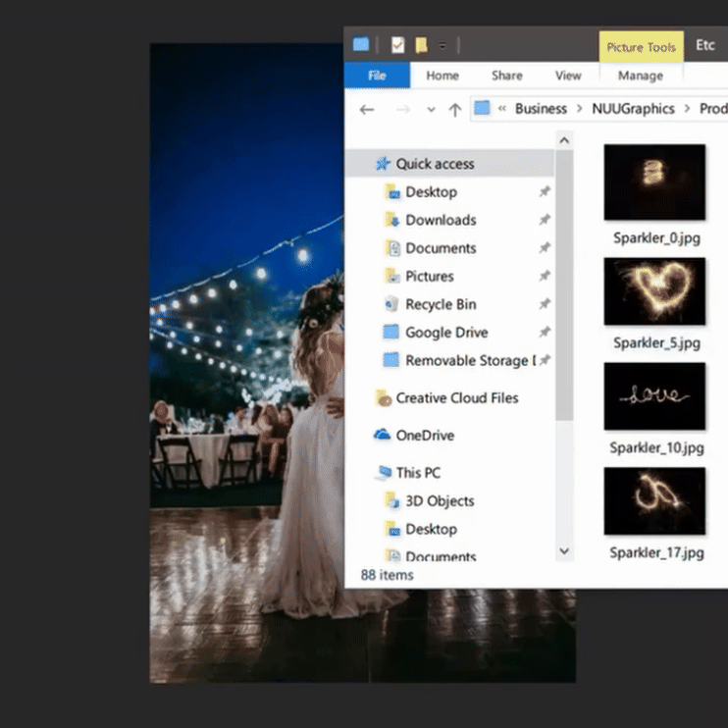Switch to the View ribbon tab
This screenshot has width=728, height=728.
pyautogui.click(x=568, y=76)
